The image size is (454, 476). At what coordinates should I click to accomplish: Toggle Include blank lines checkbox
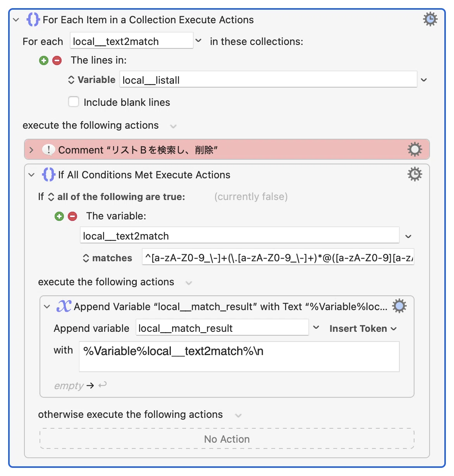[x=74, y=102]
